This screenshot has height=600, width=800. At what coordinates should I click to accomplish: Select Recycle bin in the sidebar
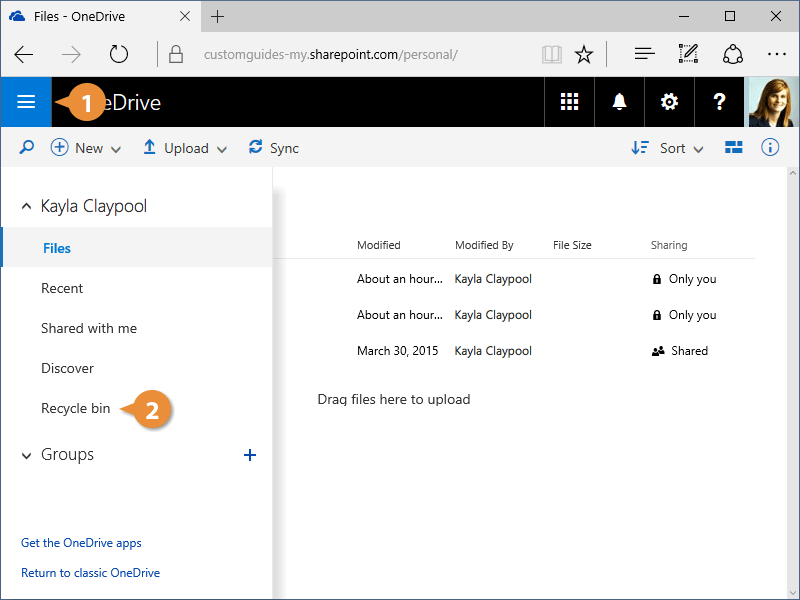[76, 408]
